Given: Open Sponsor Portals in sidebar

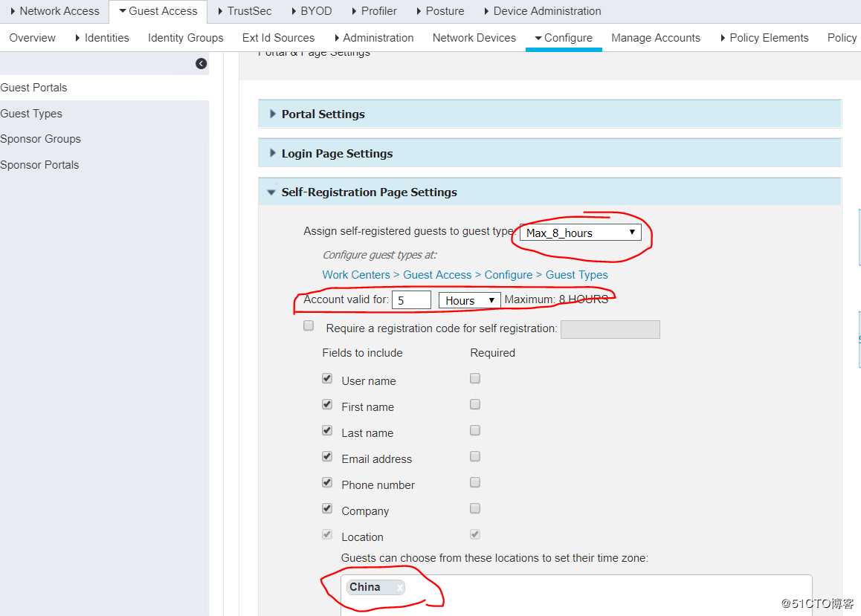Looking at the screenshot, I should click(39, 164).
